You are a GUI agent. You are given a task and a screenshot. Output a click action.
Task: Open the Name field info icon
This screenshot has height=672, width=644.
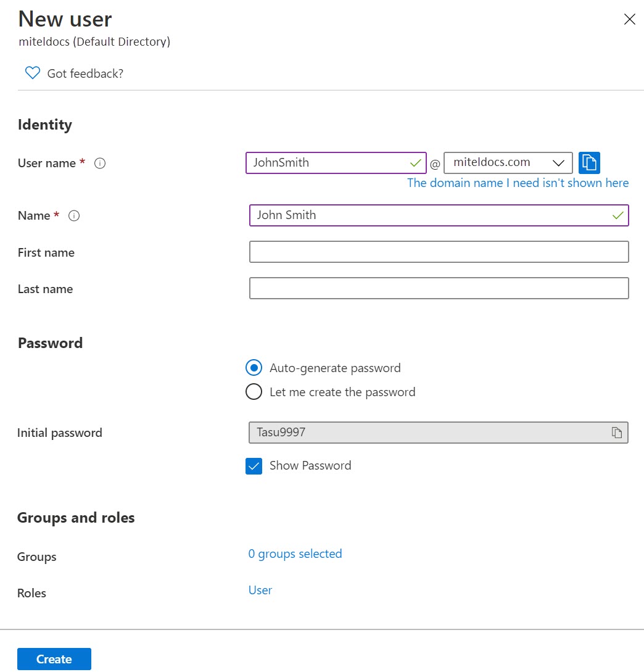click(73, 215)
